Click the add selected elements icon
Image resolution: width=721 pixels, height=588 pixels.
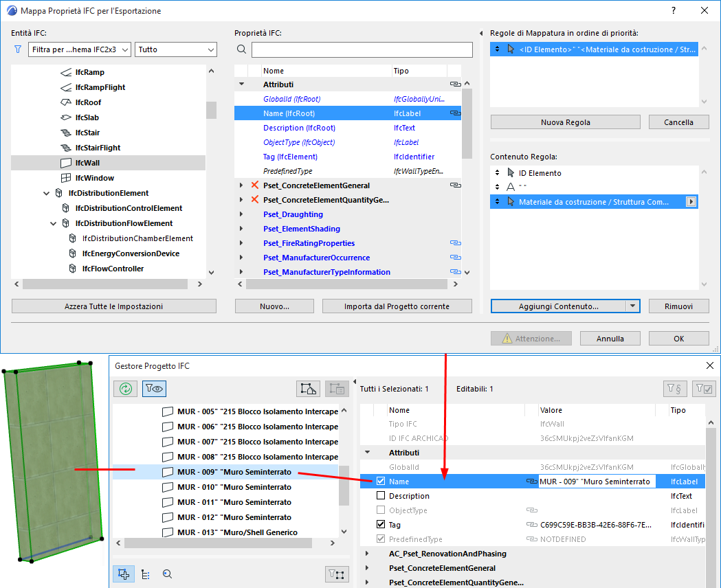click(308, 389)
